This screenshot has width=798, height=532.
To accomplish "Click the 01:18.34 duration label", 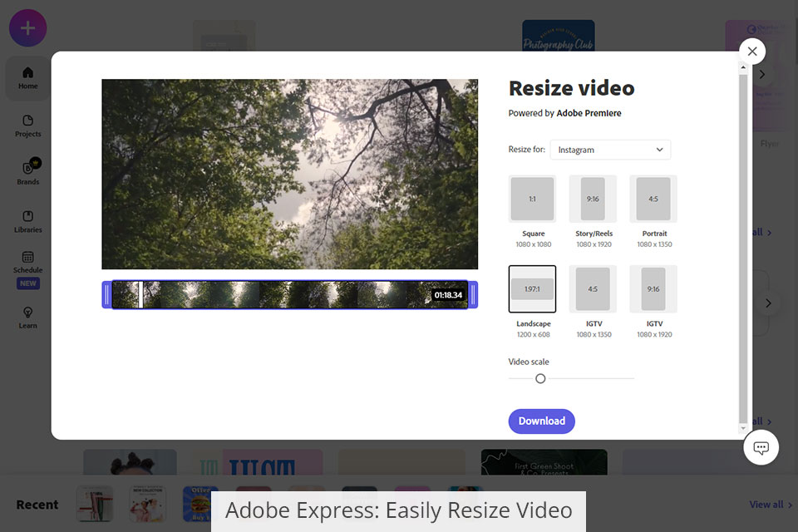I will pos(448,295).
